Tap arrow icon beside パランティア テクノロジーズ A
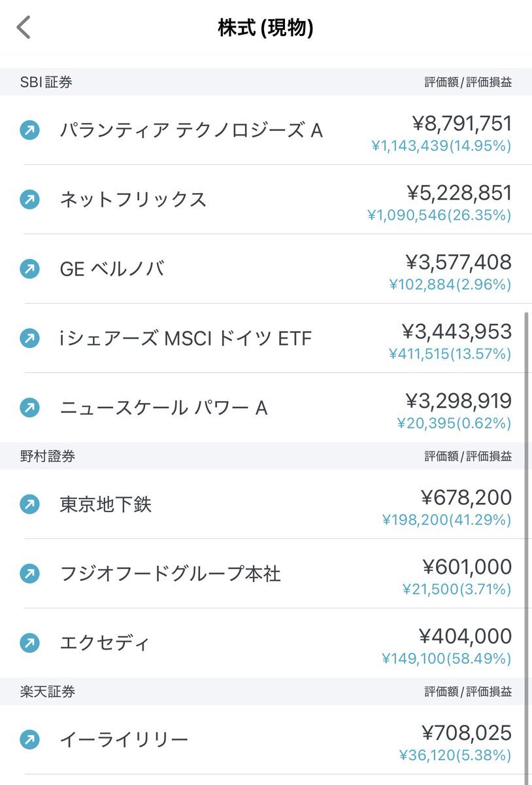This screenshot has width=532, height=785. pyautogui.click(x=29, y=130)
